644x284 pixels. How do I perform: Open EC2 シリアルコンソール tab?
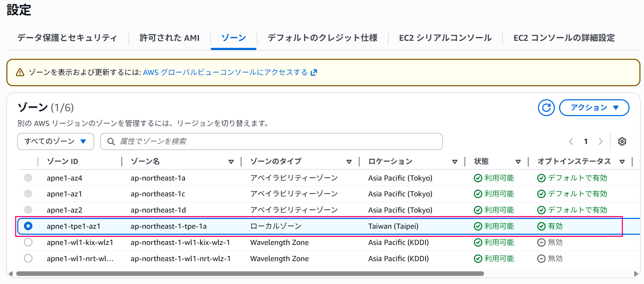(x=445, y=38)
